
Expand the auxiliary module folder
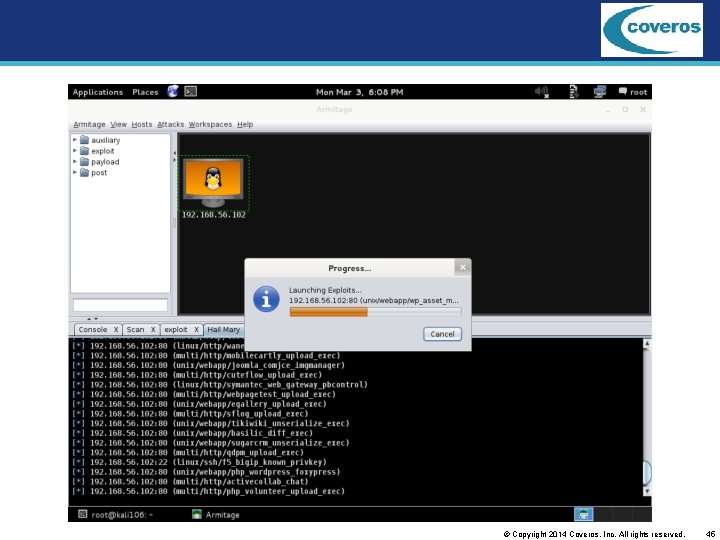coord(75,140)
